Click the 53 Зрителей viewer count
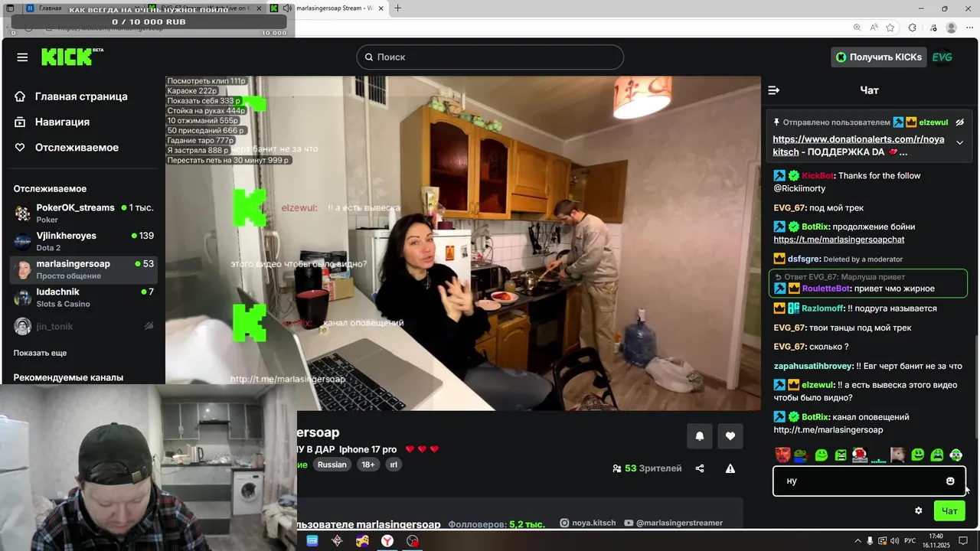 point(647,468)
